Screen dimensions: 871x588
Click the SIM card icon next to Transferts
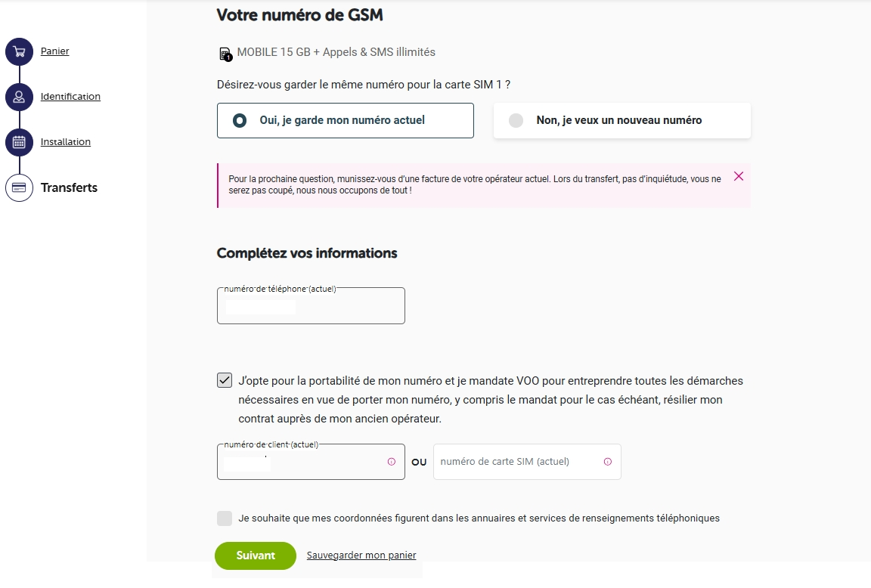point(19,187)
